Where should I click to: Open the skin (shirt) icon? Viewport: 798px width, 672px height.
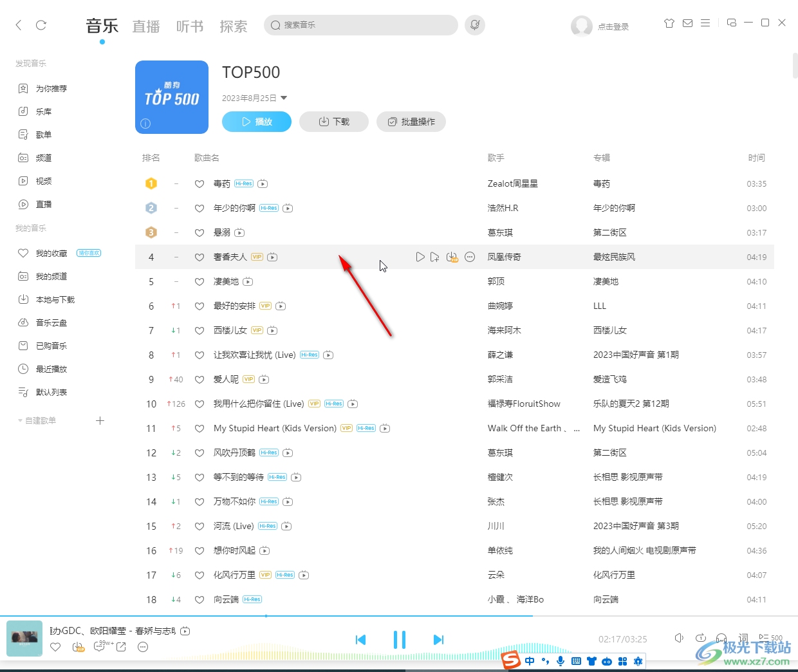coord(669,23)
